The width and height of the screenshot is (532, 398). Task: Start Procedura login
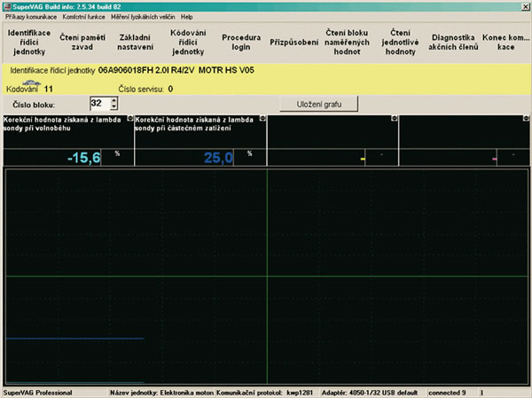[241, 43]
